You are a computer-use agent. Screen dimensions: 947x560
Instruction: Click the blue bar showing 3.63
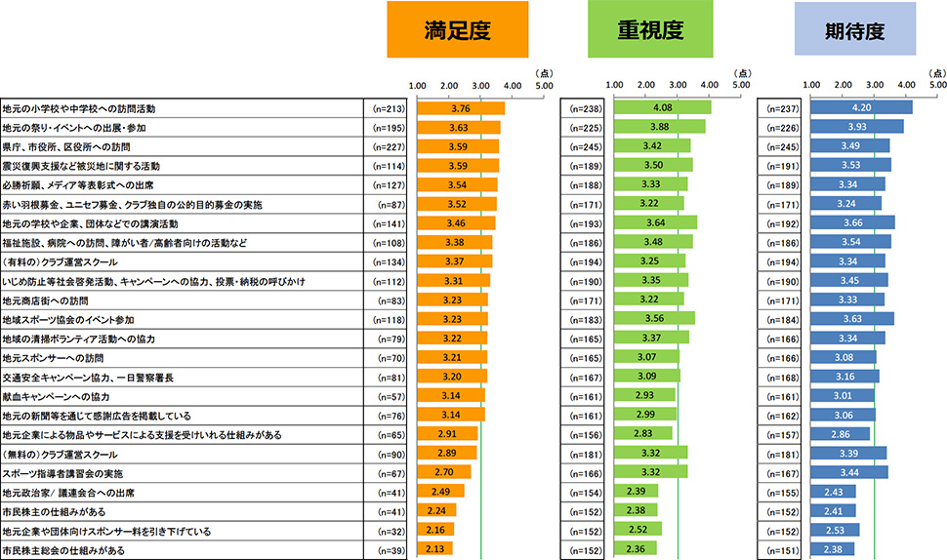click(x=852, y=319)
